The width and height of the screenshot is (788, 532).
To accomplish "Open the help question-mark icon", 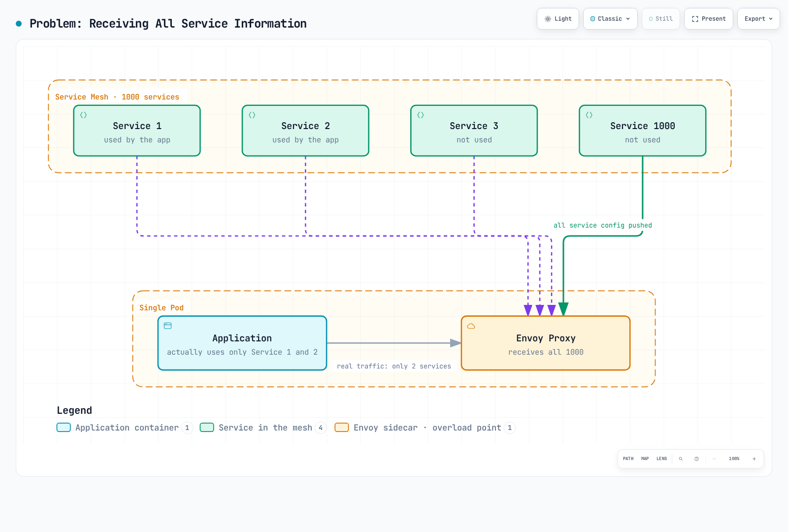I will click(696, 459).
